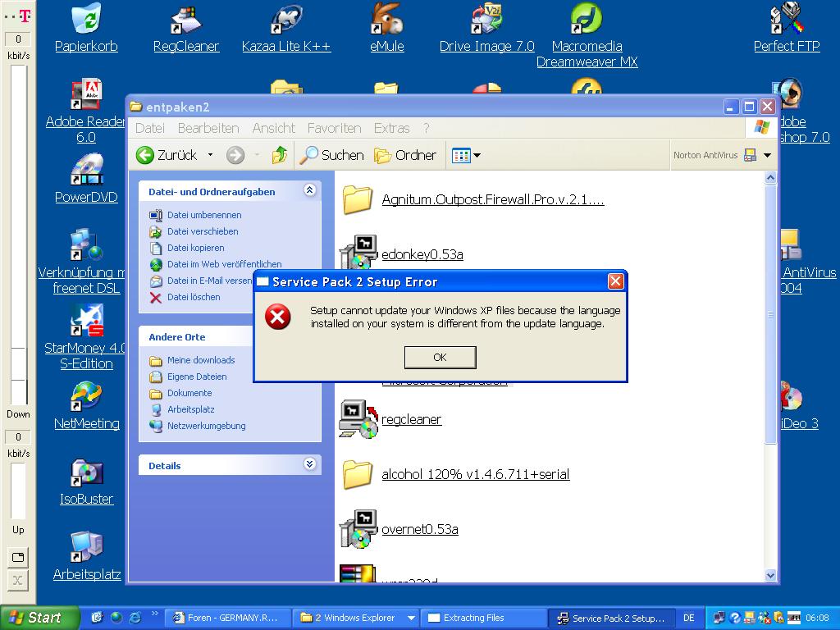Click the Foren - GERMANY.R... taskbar button
The height and width of the screenshot is (630, 840).
click(227, 619)
